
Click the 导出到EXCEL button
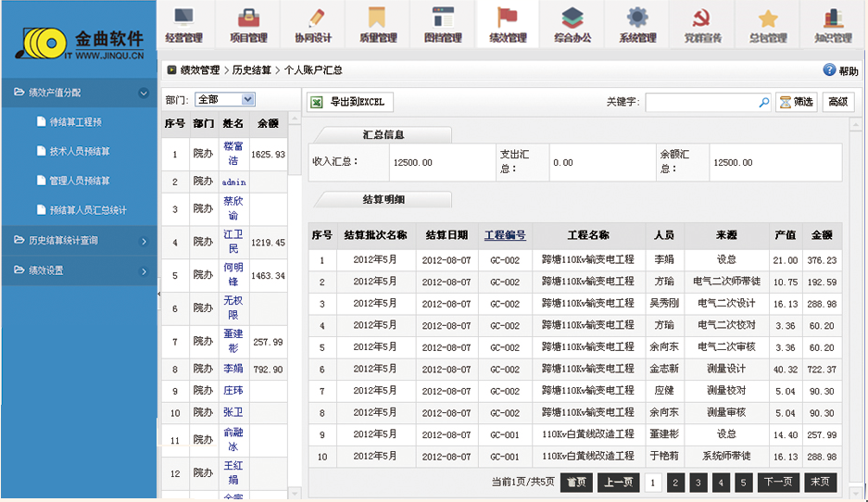tap(349, 102)
